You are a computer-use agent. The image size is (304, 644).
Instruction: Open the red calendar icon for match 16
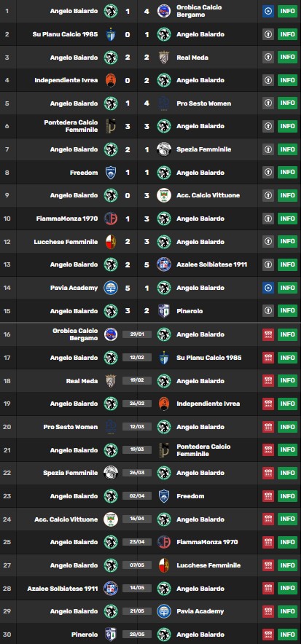pyautogui.click(x=268, y=334)
